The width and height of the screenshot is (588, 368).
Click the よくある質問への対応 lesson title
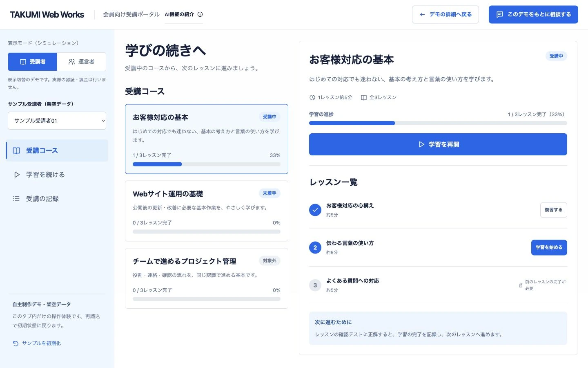[x=353, y=281]
